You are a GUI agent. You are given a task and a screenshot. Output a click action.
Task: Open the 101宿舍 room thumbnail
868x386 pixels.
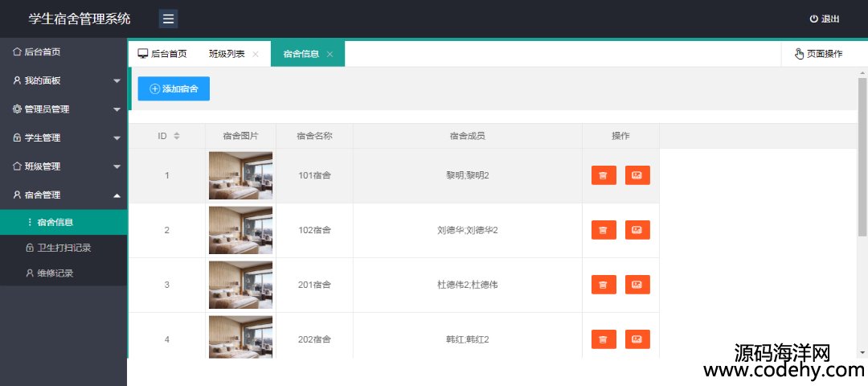(241, 175)
